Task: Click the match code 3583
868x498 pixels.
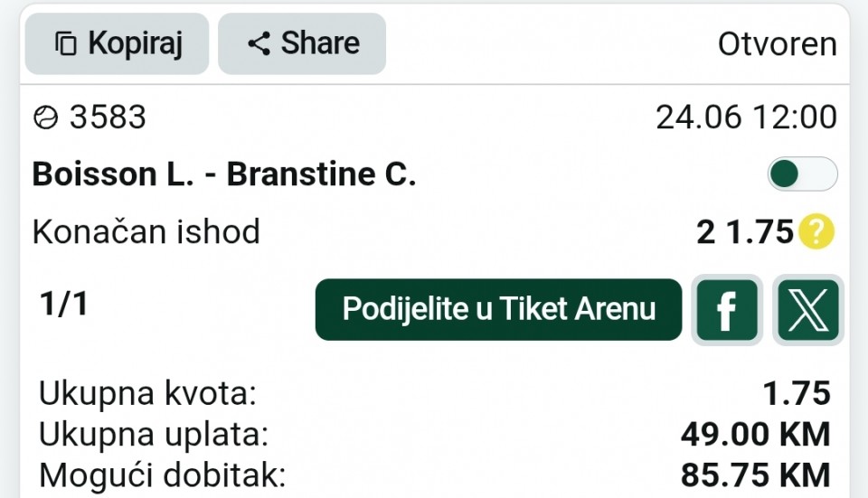Action: click(x=108, y=117)
